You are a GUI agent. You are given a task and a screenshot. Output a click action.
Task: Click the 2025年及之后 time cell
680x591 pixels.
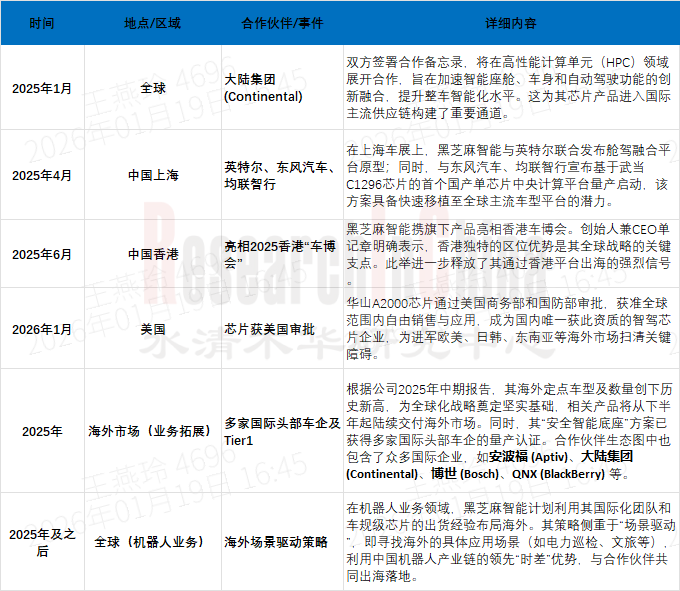coord(42,541)
